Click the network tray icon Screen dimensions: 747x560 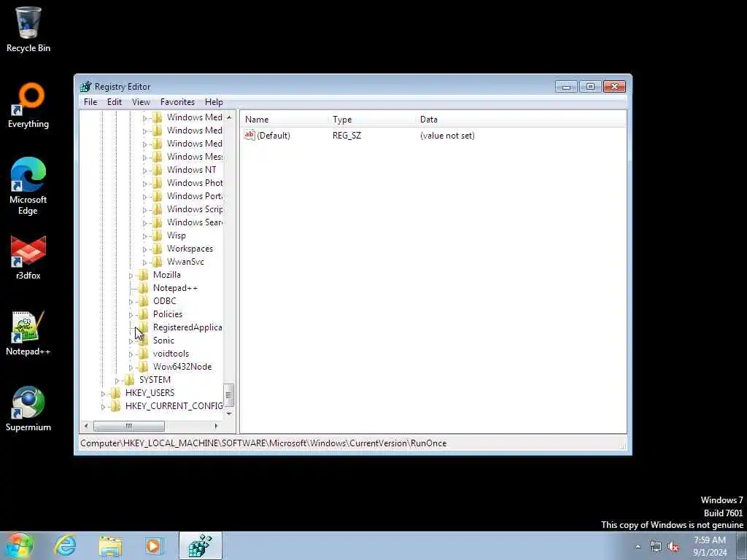point(656,547)
